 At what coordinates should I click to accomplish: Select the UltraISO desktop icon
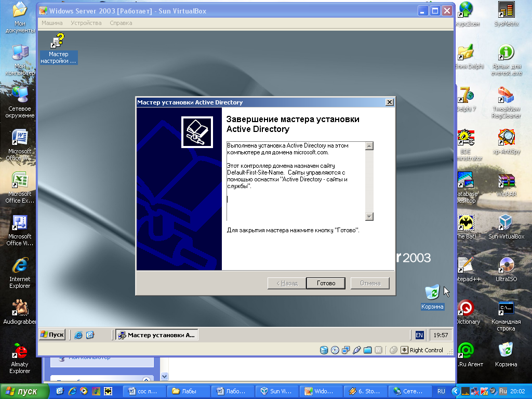(506, 270)
